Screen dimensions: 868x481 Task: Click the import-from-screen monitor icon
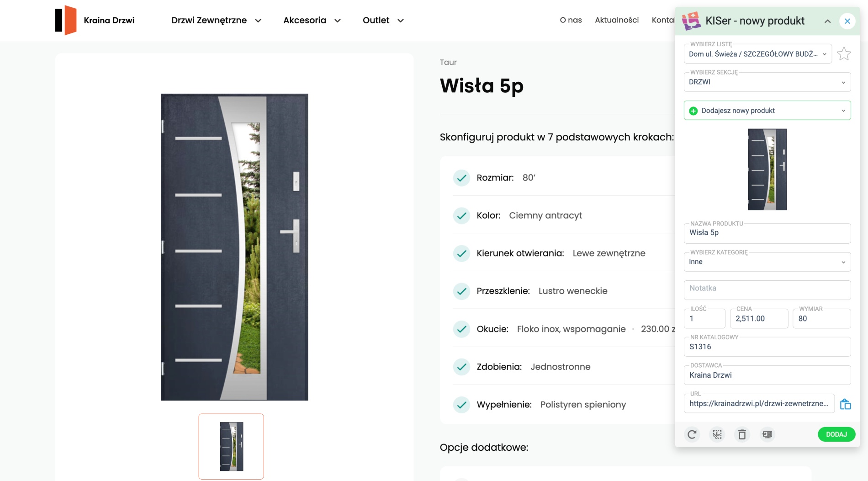pos(767,434)
